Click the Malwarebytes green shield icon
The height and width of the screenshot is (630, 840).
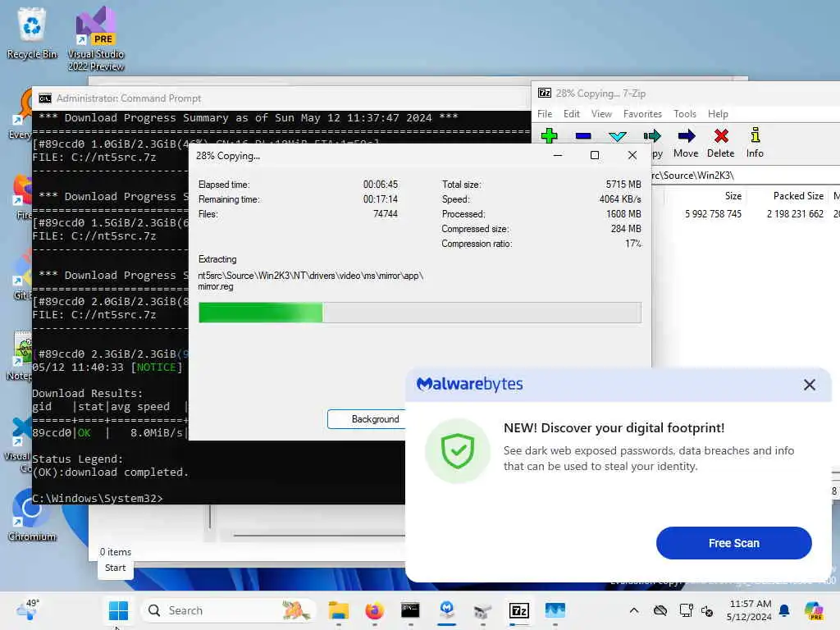point(458,451)
